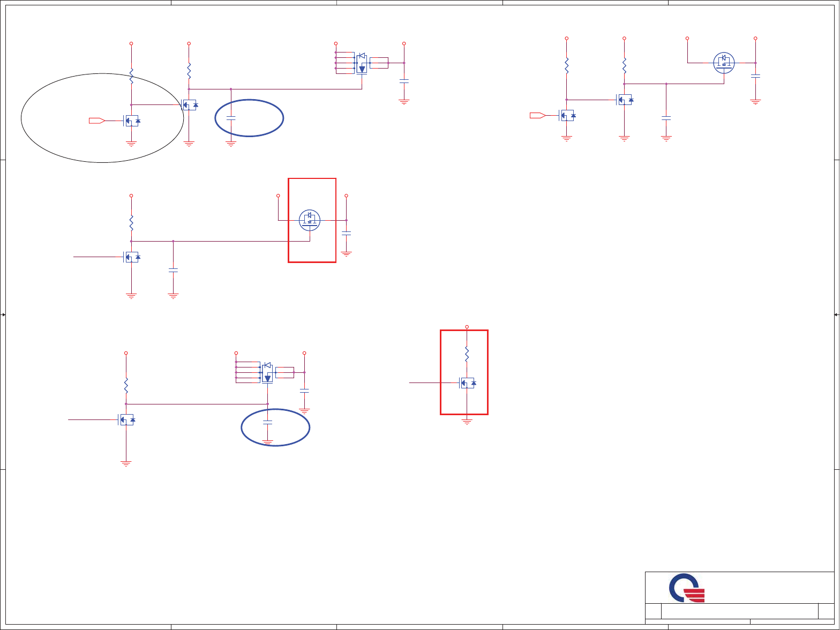Select the ground symbol inside the lower blue ellipse

pyautogui.click(x=268, y=442)
